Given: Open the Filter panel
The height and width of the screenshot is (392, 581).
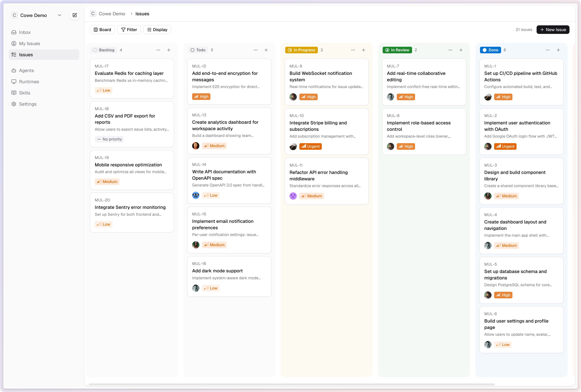Looking at the screenshot, I should click(x=129, y=29).
